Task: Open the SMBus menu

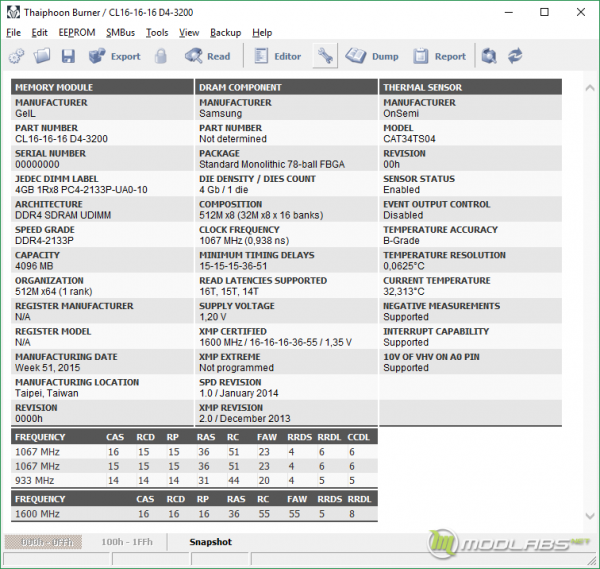Action: 121,32
